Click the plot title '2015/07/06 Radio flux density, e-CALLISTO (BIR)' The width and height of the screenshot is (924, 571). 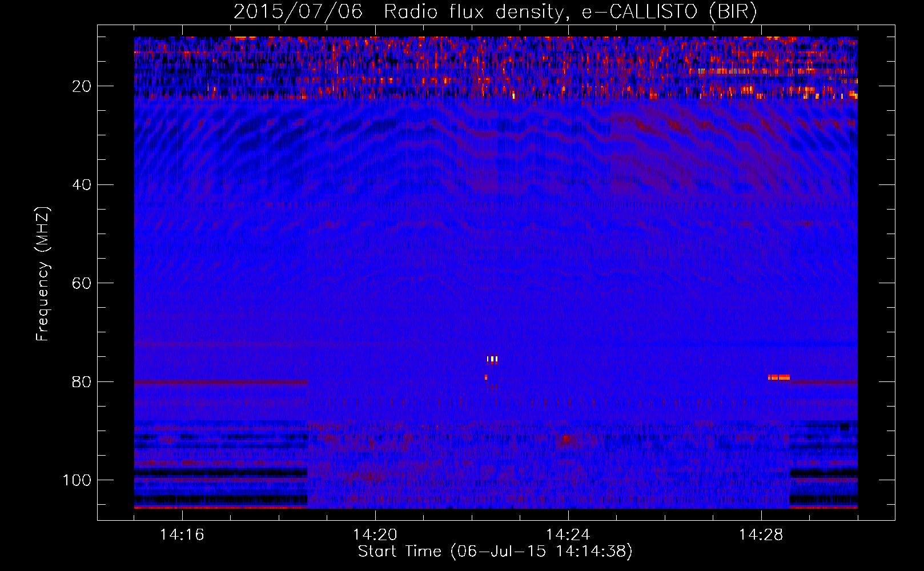tap(495, 11)
